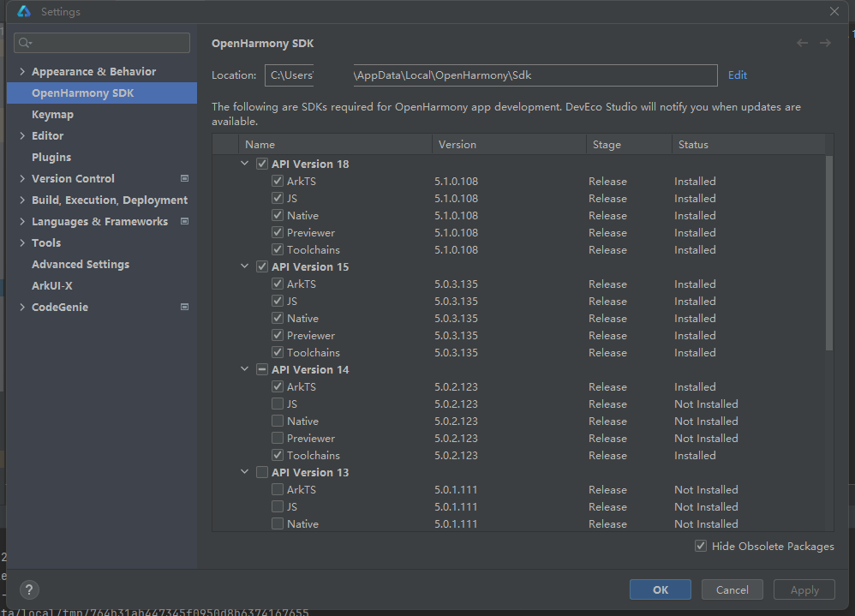Select the Native 5.0.1.111 row label

302,523
